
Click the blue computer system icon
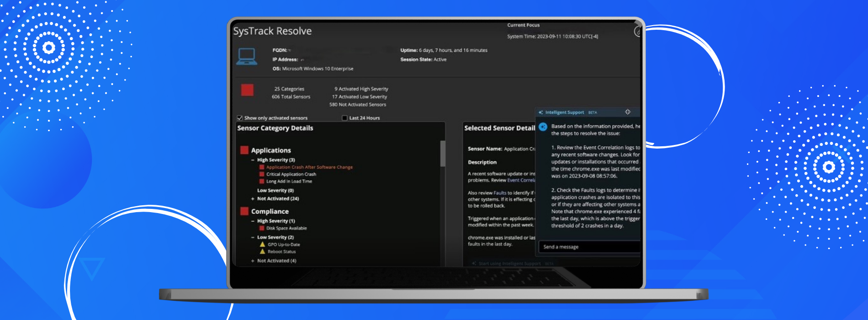(247, 57)
